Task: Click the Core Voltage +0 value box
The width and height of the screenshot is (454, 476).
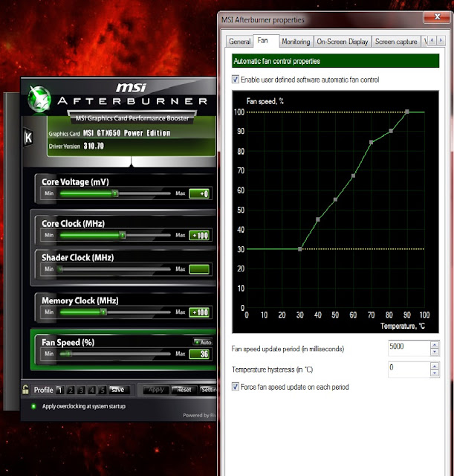Action: [x=199, y=193]
